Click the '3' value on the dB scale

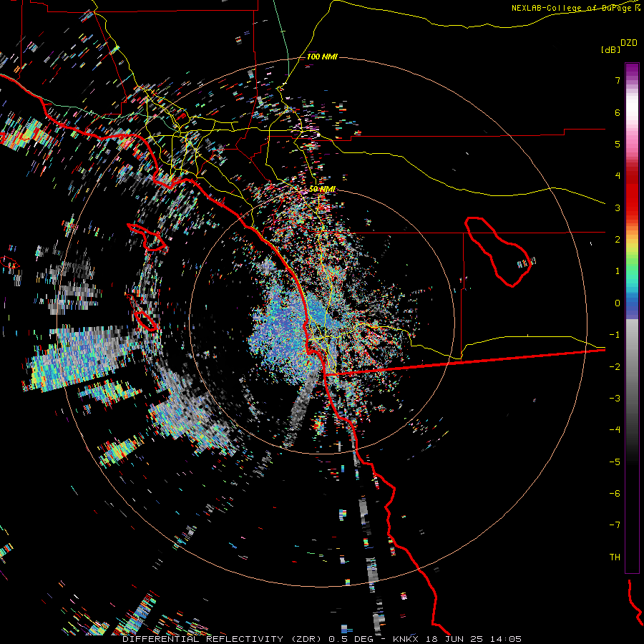[618, 208]
